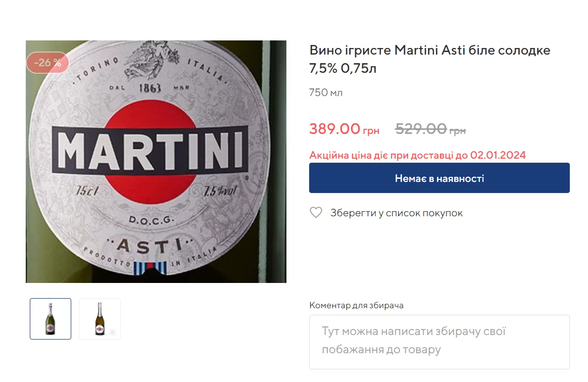Click the "750 мл" volume label

point(326,93)
